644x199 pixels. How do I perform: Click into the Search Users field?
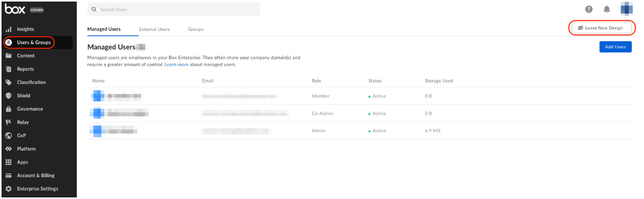click(x=174, y=9)
